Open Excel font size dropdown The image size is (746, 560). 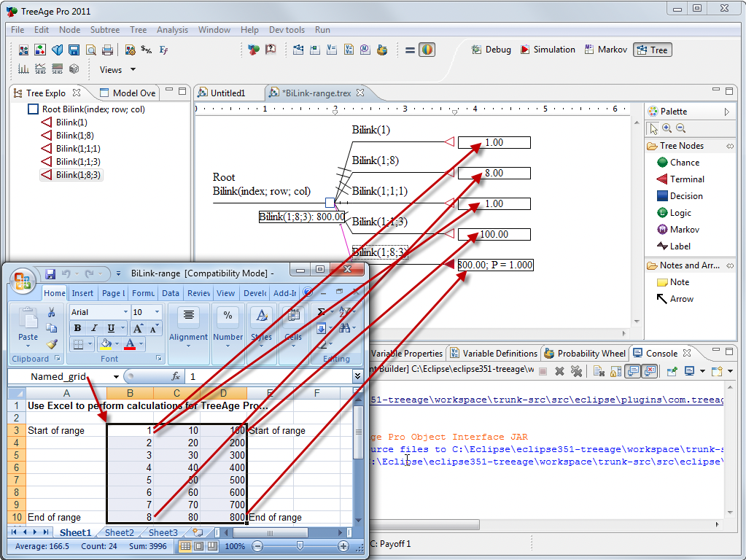pos(157,312)
